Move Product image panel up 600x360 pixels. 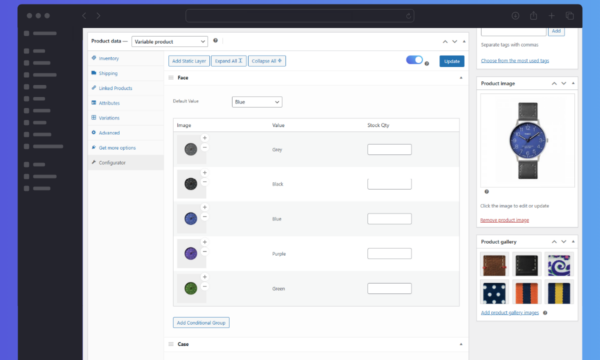(554, 83)
